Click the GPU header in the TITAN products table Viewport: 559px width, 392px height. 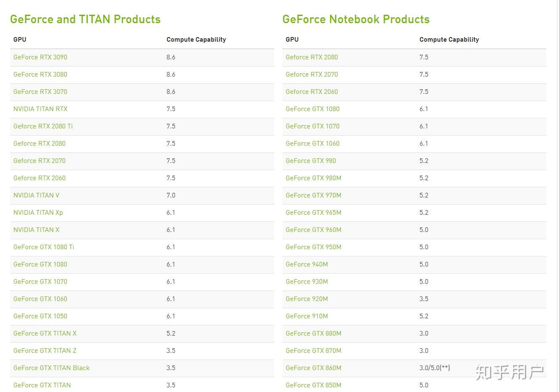pos(20,40)
